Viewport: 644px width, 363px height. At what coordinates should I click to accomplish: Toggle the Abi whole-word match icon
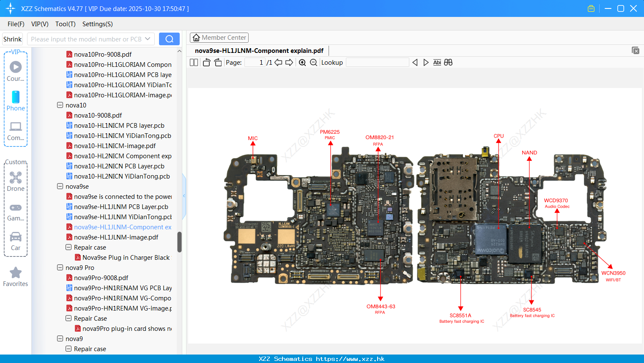tap(437, 62)
